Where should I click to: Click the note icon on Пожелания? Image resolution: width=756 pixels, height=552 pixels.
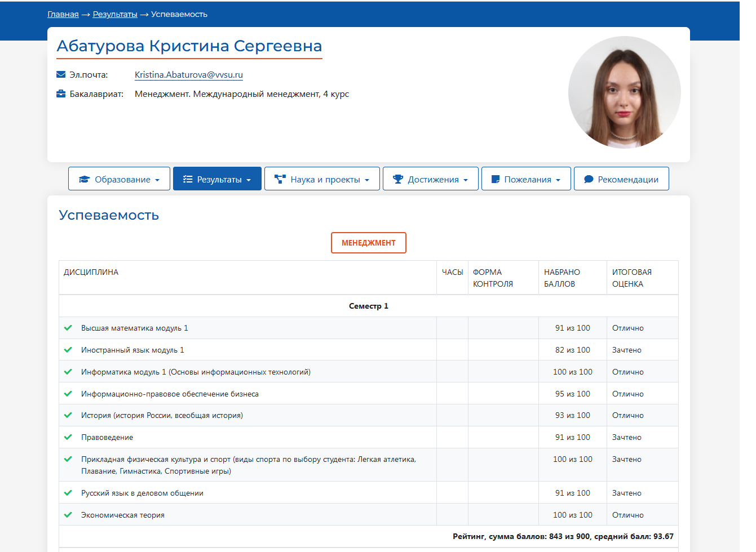coord(496,179)
